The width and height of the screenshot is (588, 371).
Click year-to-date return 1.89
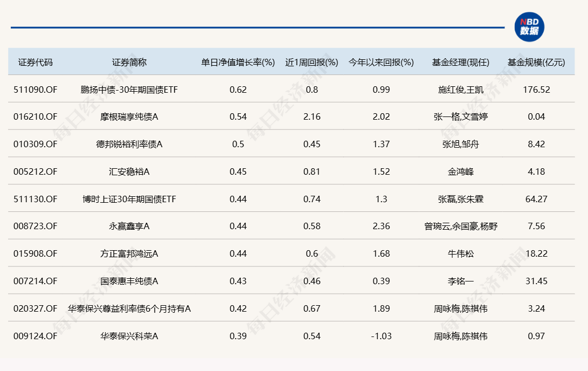[381, 308]
